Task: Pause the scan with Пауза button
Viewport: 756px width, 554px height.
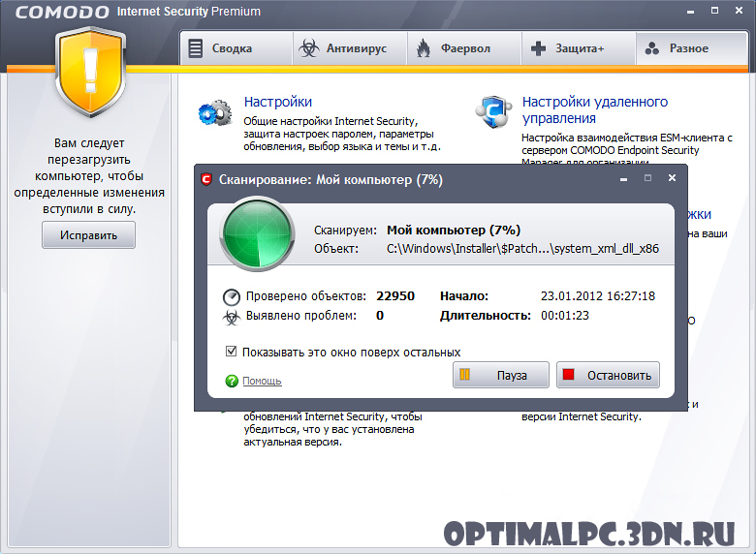Action: coord(501,375)
